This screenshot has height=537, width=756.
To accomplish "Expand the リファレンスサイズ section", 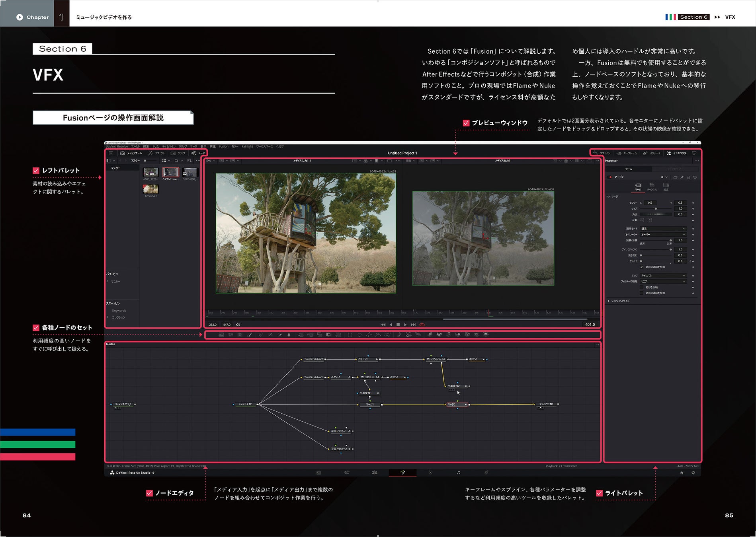I will [608, 301].
